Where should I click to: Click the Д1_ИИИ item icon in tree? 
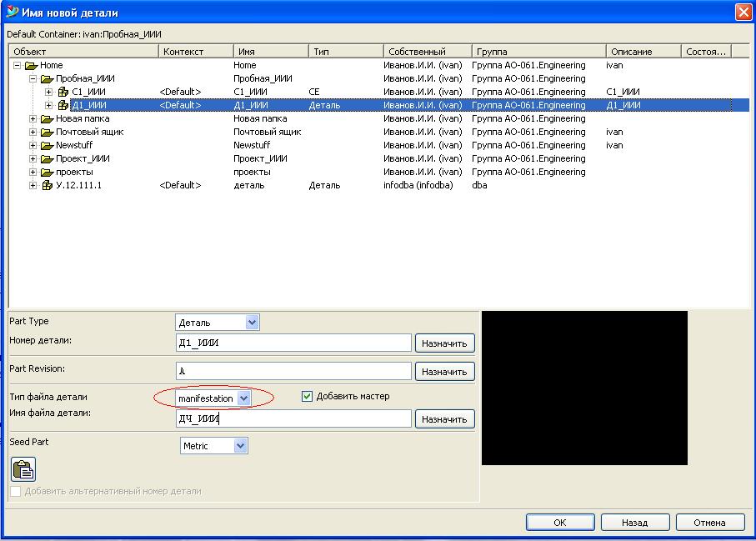pyautogui.click(x=63, y=105)
